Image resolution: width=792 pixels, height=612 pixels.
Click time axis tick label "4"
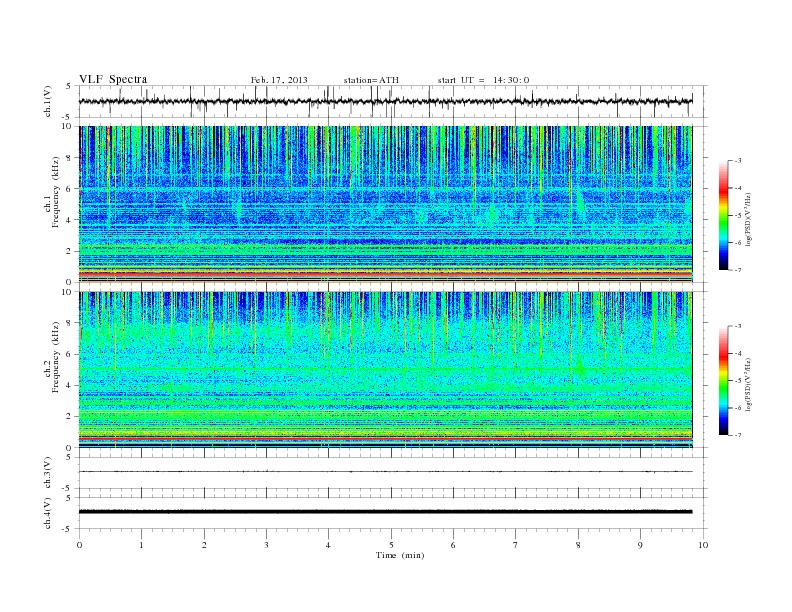pos(328,545)
